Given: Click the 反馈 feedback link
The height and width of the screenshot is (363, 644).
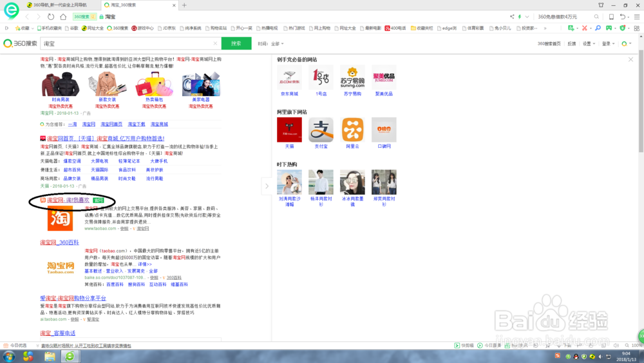Looking at the screenshot, I should point(572,44).
